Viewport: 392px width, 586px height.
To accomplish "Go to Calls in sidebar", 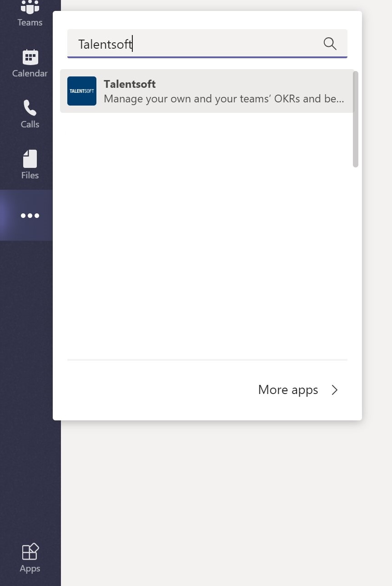I will click(30, 114).
